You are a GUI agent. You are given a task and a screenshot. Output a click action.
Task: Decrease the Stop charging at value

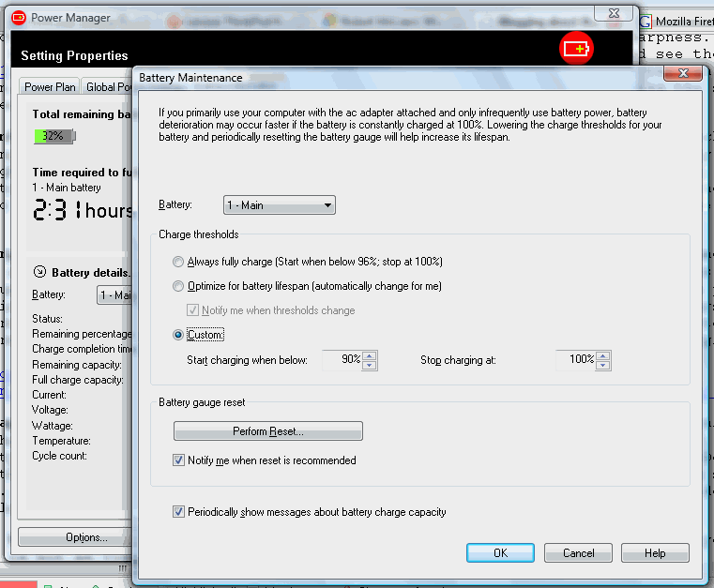(603, 365)
